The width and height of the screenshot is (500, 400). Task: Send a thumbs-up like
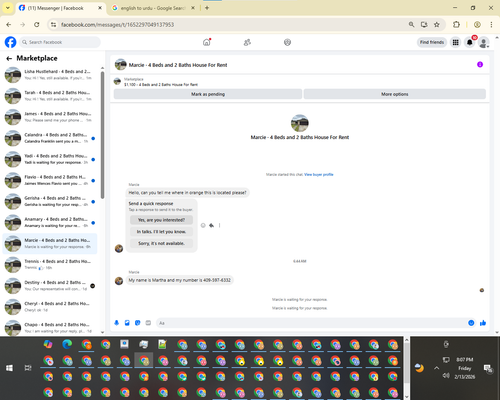click(483, 323)
